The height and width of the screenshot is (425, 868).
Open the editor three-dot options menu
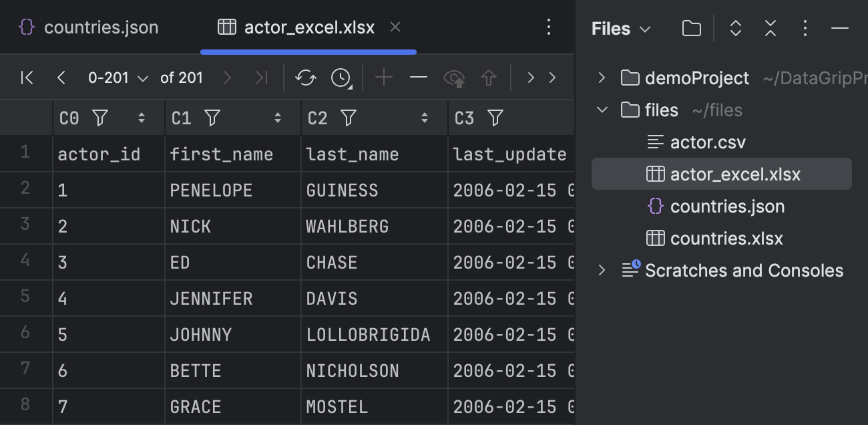coord(549,27)
